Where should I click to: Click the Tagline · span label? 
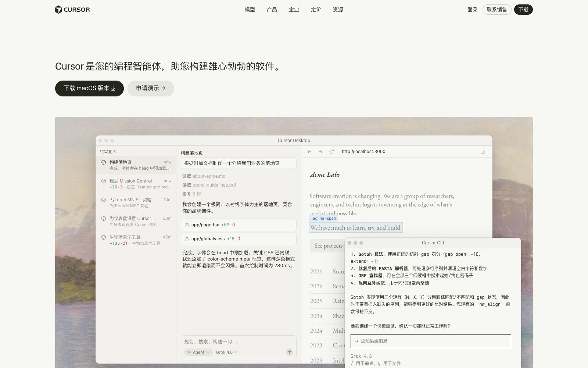[323, 218]
